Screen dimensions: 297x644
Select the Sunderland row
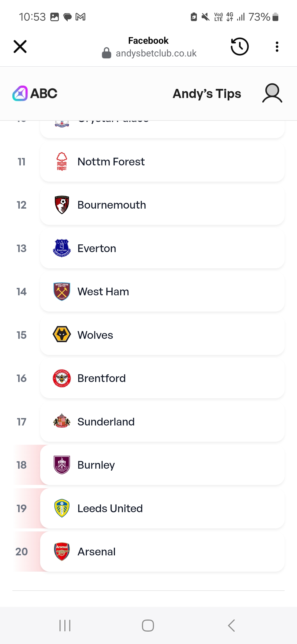(x=162, y=422)
